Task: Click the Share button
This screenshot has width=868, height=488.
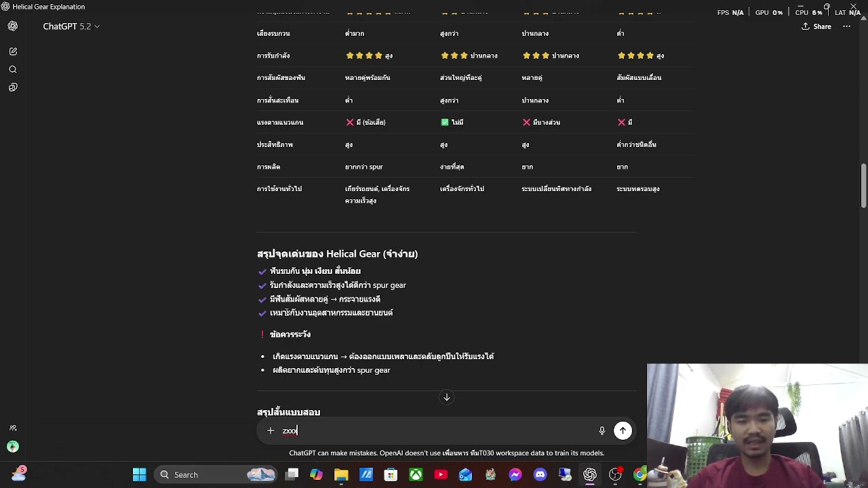Action: click(816, 26)
